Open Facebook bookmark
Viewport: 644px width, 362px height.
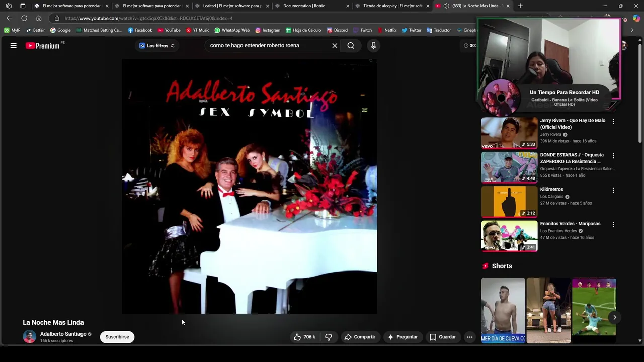140,30
